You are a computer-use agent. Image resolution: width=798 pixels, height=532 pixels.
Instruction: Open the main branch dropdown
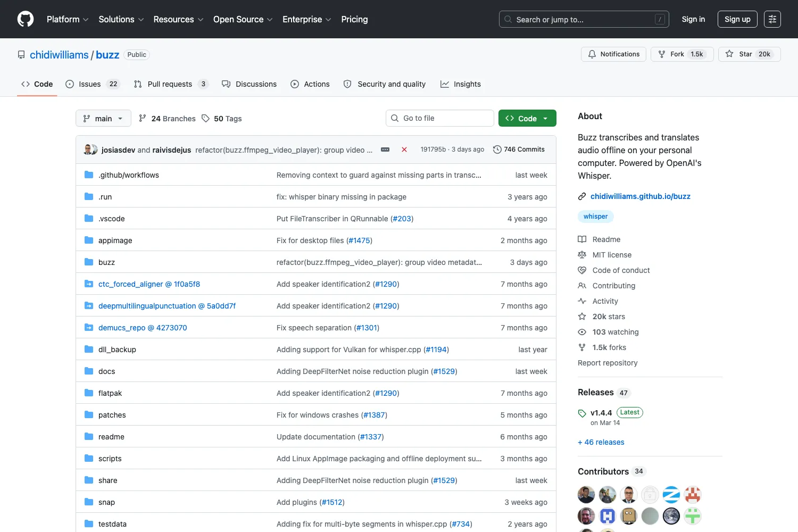103,118
